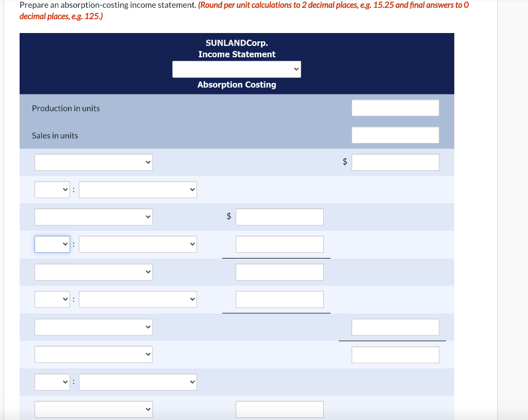The width and height of the screenshot is (528, 420).
Task: Click the Sales in units input field
Action: click(x=395, y=135)
